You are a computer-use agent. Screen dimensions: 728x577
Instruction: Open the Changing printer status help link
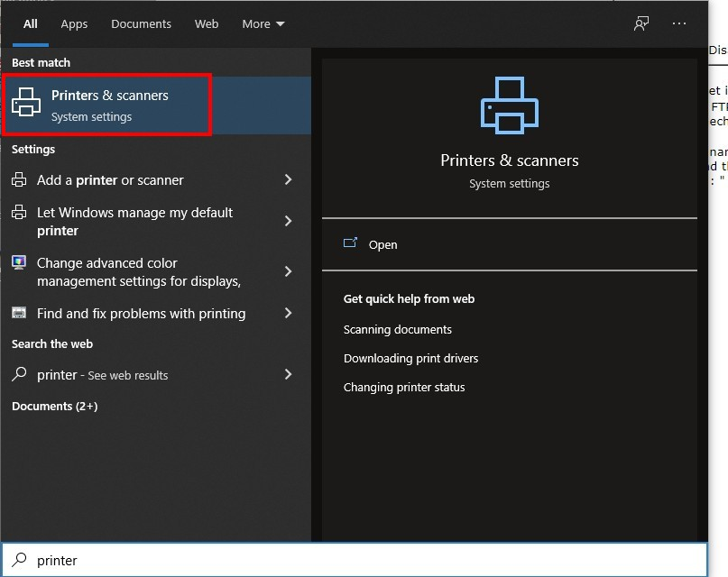tap(404, 387)
